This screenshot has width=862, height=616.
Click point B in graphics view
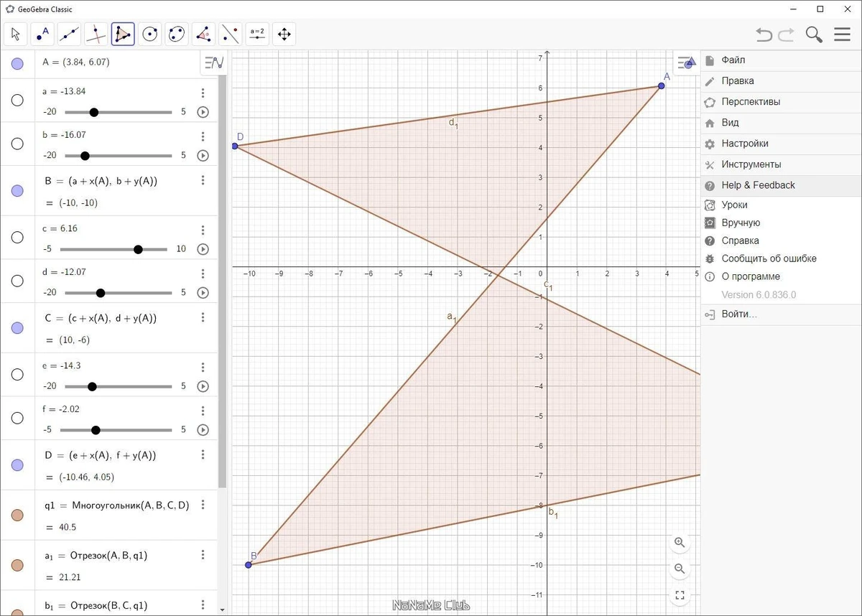tap(249, 565)
